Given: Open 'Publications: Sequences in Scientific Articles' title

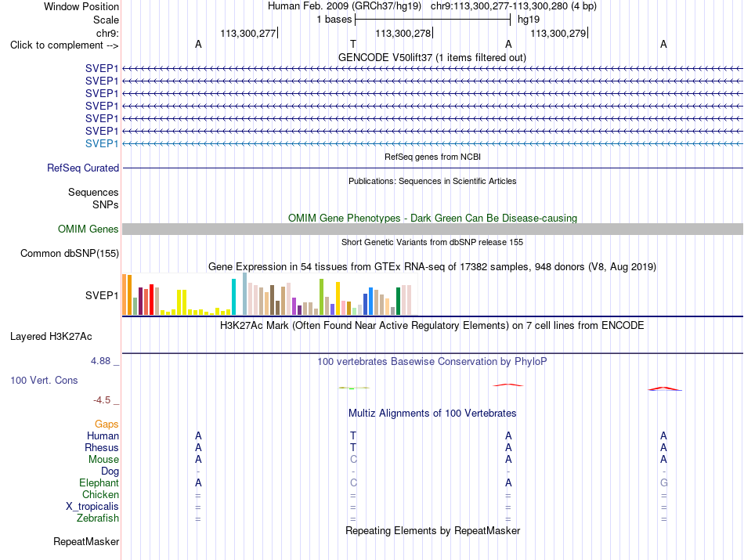Looking at the screenshot, I should 432,181.
